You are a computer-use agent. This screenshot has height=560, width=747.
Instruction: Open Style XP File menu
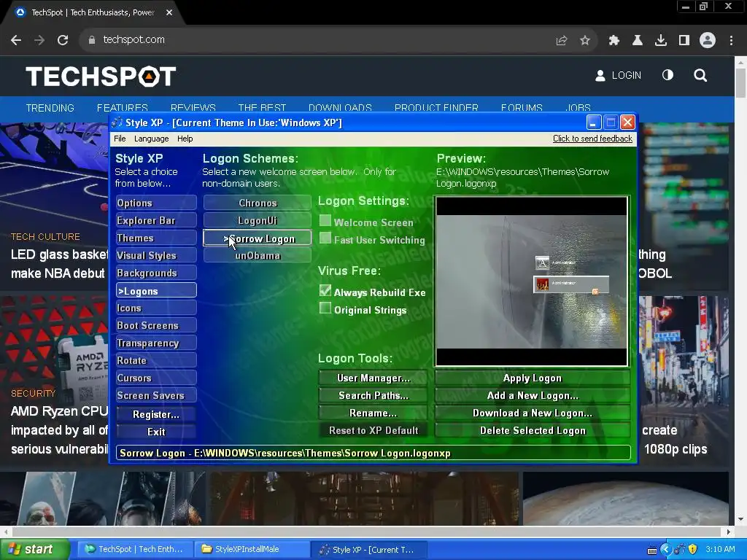[x=120, y=139]
